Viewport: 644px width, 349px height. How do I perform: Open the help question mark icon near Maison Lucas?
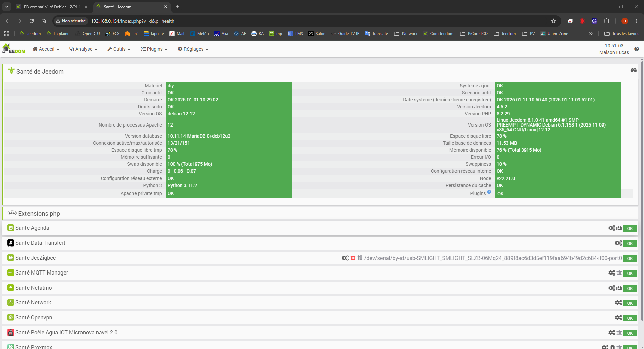coord(637,49)
